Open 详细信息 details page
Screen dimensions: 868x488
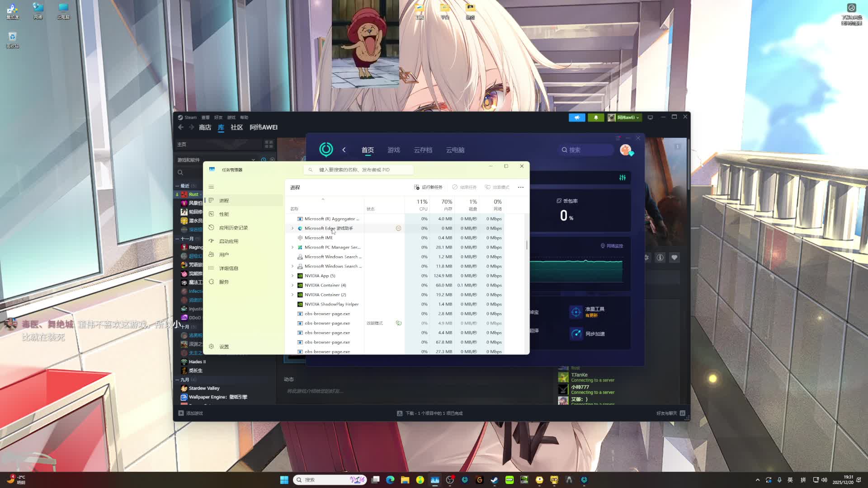point(228,268)
